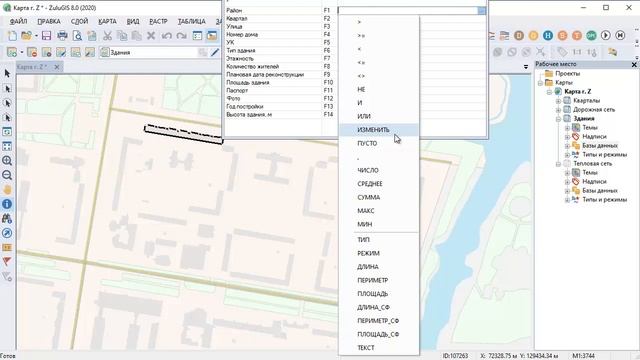Activate the blue Information tool
Image resolution: width=640 pixels, height=360 pixels.
pos(7,204)
